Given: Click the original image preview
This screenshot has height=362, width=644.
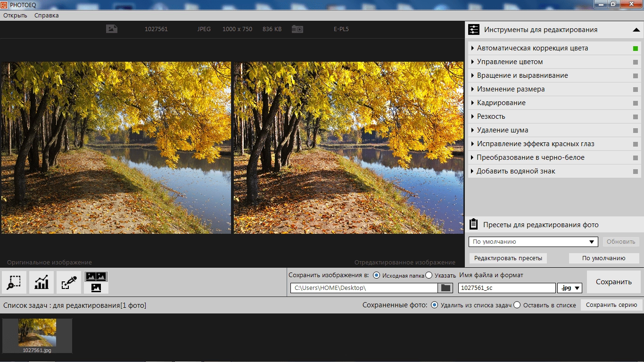Looking at the screenshot, I should click(x=116, y=148).
